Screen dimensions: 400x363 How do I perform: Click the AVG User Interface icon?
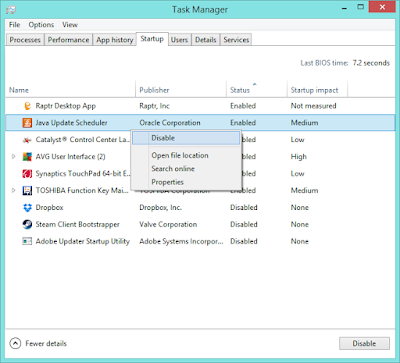[x=27, y=157]
